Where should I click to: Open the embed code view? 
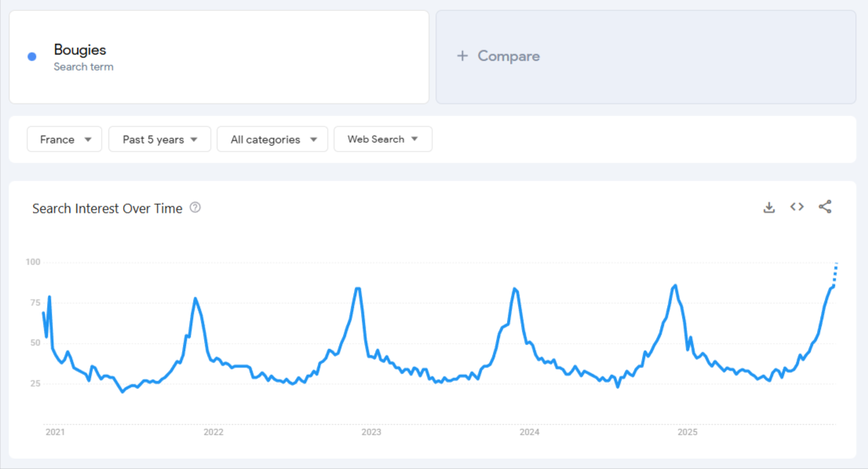[797, 206]
